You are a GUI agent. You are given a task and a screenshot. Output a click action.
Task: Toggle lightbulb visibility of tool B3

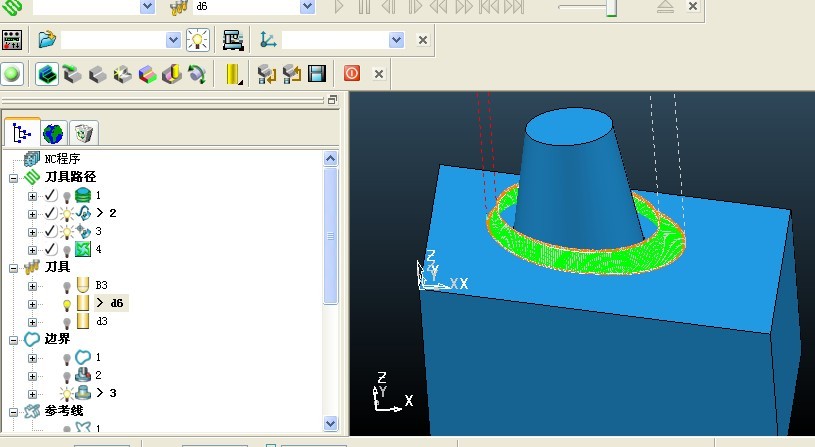coord(67,286)
